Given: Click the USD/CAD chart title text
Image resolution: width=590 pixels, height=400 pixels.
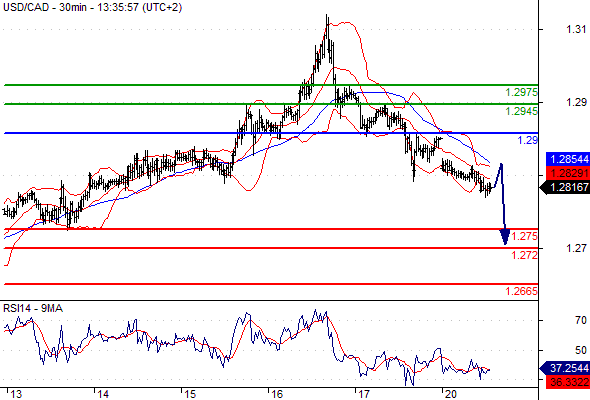Looking at the screenshot, I should click(92, 7).
